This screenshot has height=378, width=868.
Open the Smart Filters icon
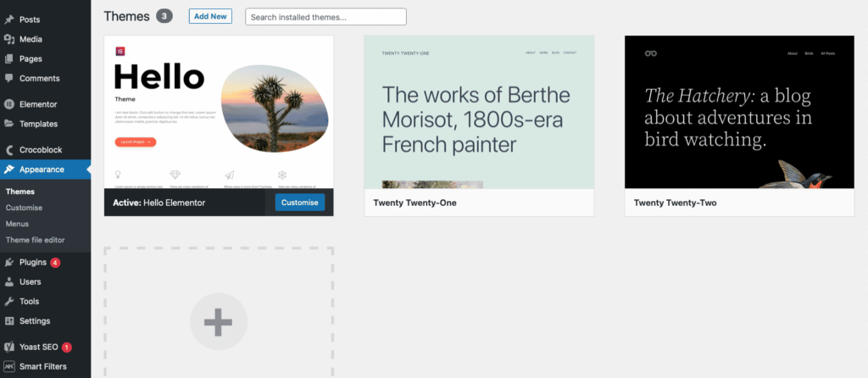[x=9, y=366]
